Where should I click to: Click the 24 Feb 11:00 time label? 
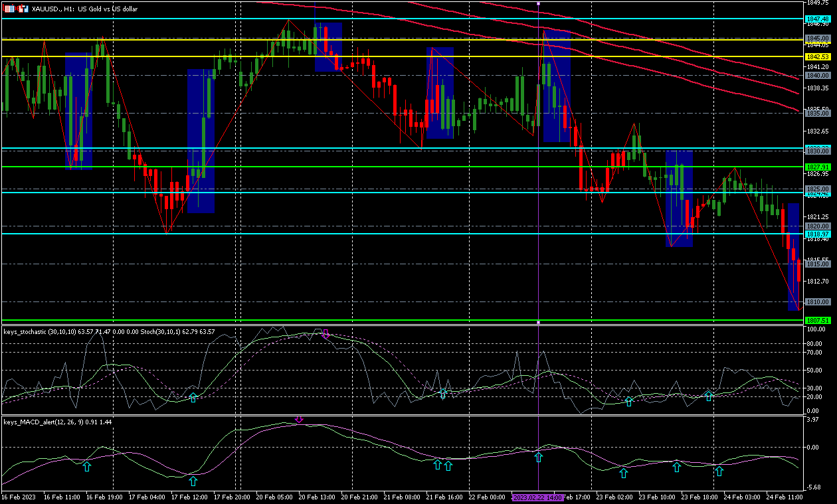(785, 497)
